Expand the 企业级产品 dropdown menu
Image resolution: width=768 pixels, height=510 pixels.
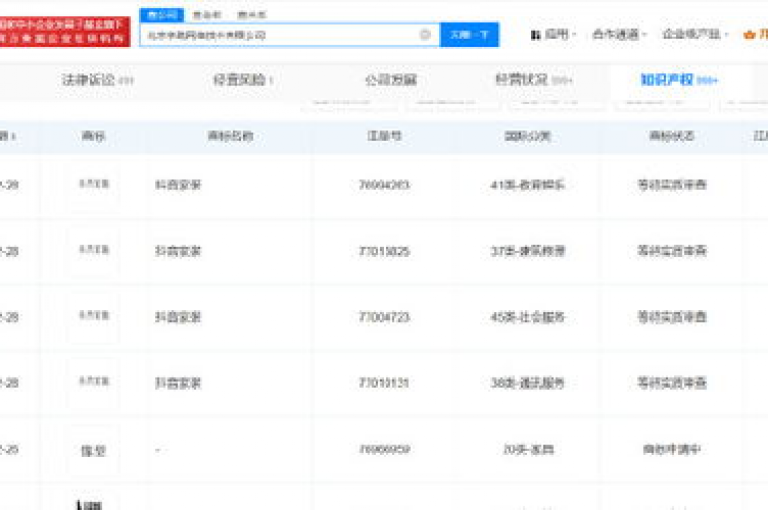pos(696,34)
